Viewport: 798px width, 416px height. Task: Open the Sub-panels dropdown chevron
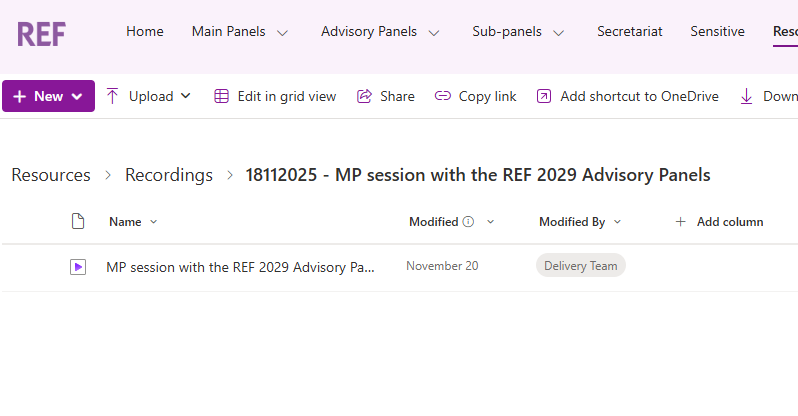[558, 32]
